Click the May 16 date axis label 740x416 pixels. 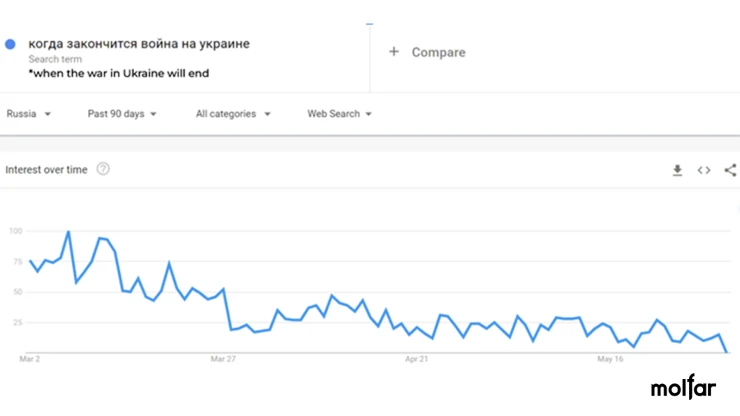tap(610, 359)
